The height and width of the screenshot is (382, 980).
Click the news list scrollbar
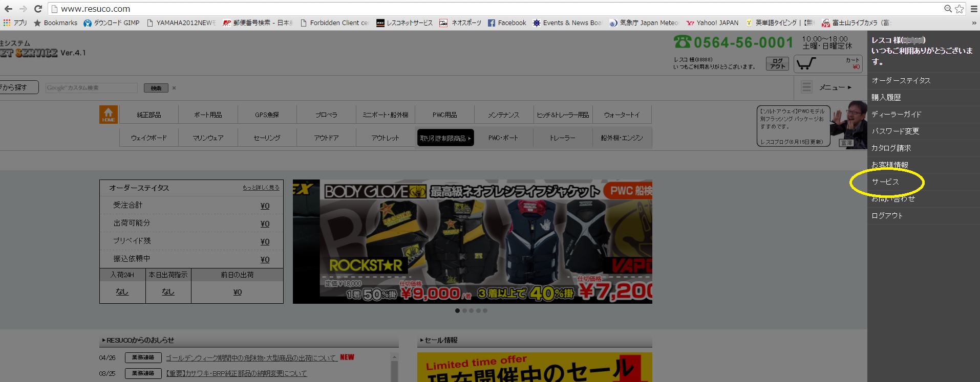click(394, 367)
